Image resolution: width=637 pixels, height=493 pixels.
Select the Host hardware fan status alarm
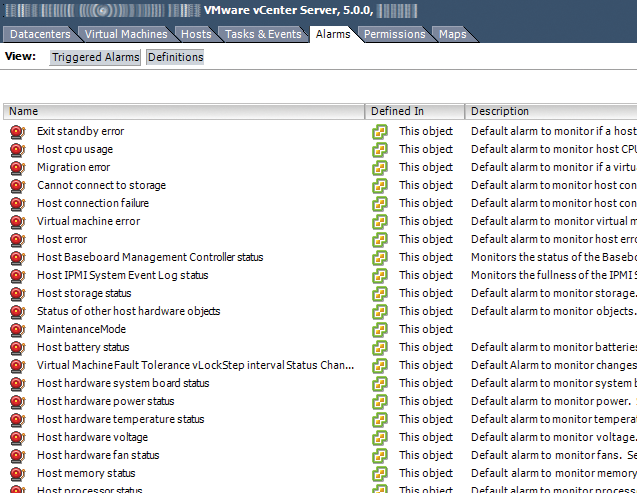(x=98, y=455)
